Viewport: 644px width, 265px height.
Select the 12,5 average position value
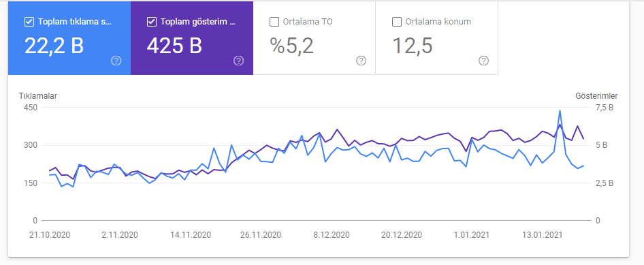click(413, 45)
